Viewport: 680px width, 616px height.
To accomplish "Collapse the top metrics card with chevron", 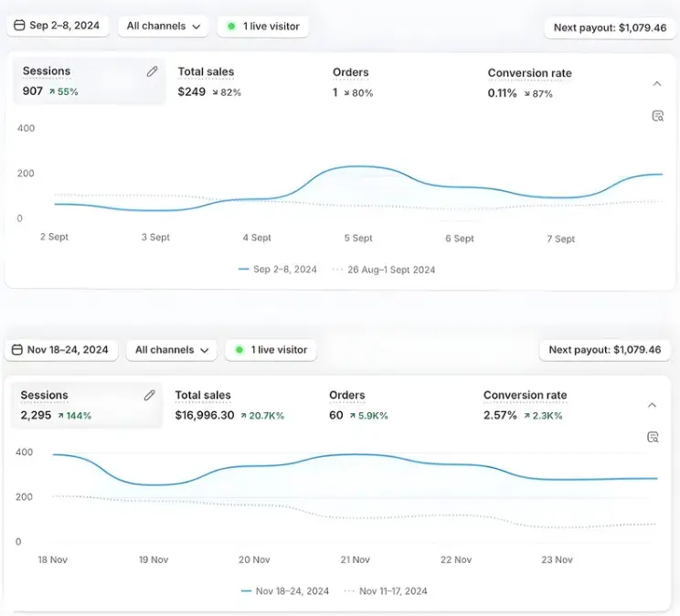I will (656, 84).
